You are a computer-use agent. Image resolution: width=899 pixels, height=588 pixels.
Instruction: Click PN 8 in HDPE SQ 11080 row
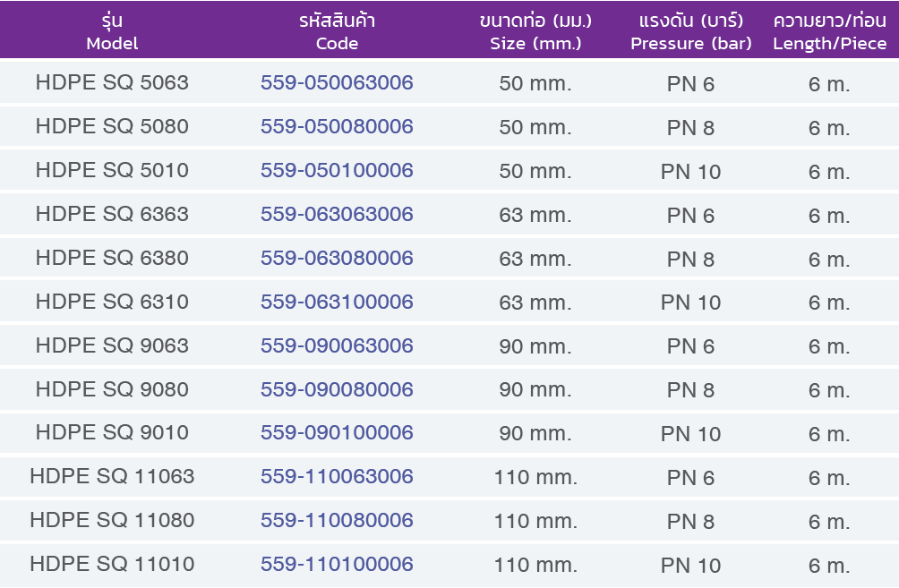[x=691, y=522]
